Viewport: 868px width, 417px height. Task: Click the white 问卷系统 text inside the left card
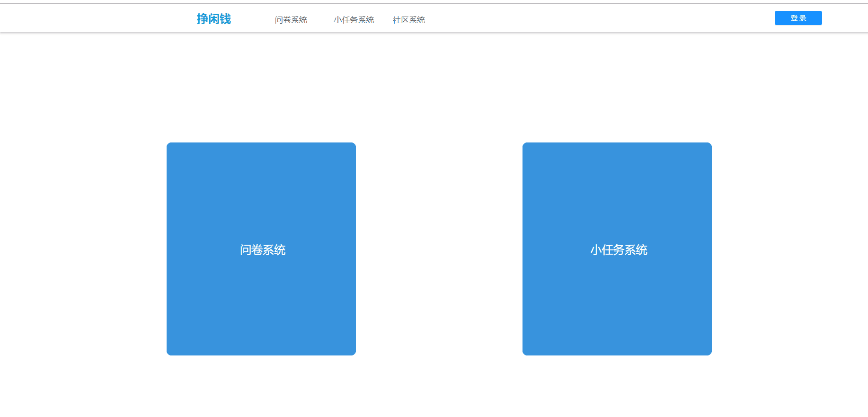pos(262,250)
